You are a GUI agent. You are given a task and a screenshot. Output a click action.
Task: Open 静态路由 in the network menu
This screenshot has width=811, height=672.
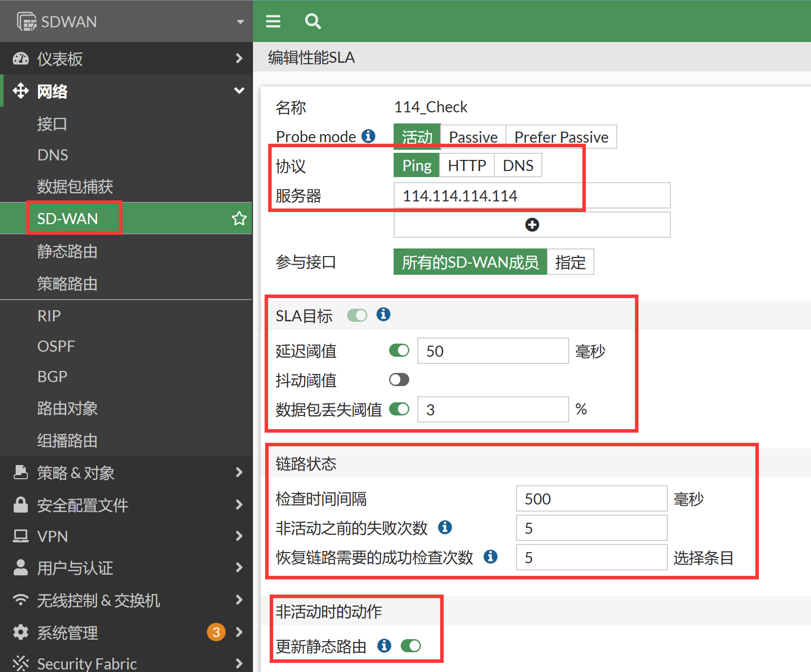[67, 251]
